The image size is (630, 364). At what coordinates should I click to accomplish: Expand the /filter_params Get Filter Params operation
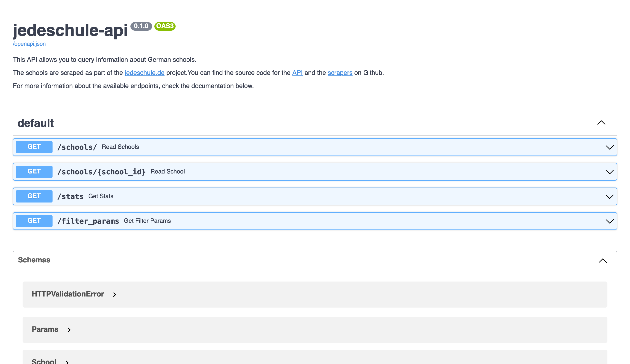[609, 221]
